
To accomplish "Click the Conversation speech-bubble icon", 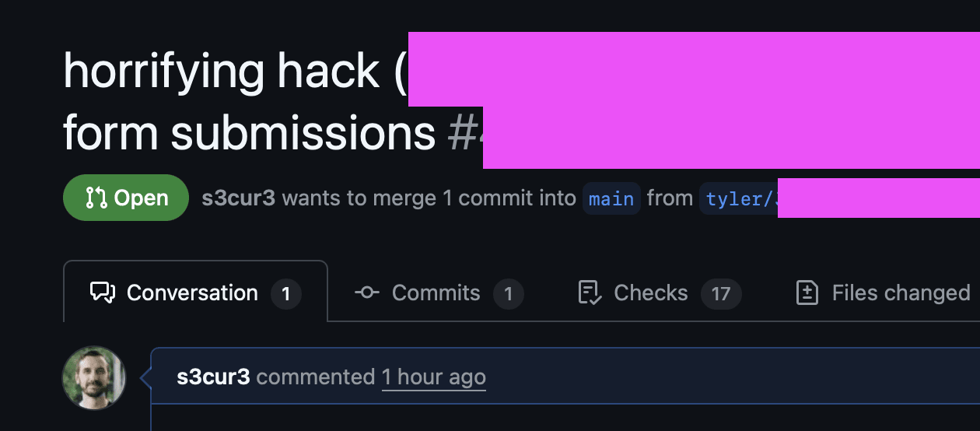I will coord(103,293).
